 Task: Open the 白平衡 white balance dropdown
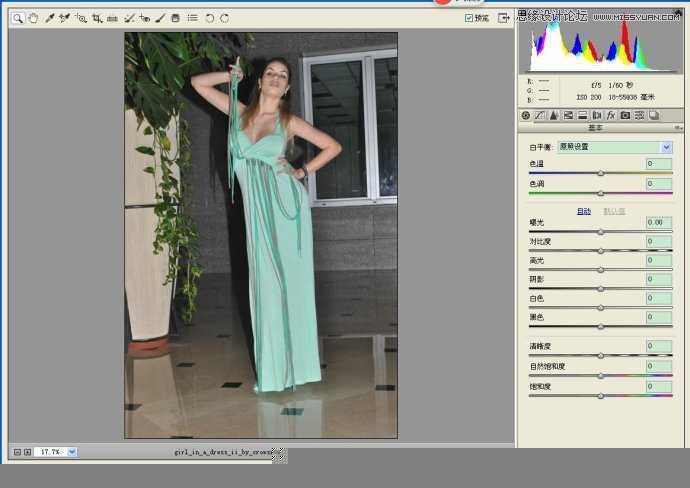tap(615, 147)
